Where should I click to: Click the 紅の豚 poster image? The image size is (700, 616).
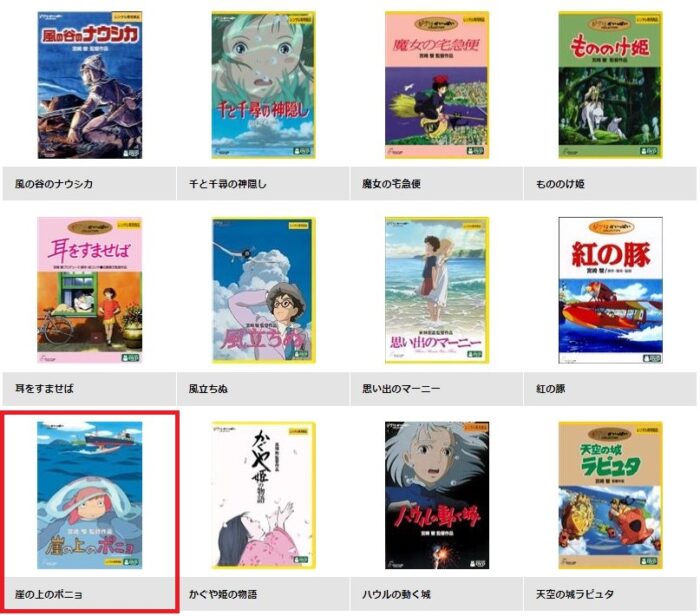pyautogui.click(x=610, y=290)
